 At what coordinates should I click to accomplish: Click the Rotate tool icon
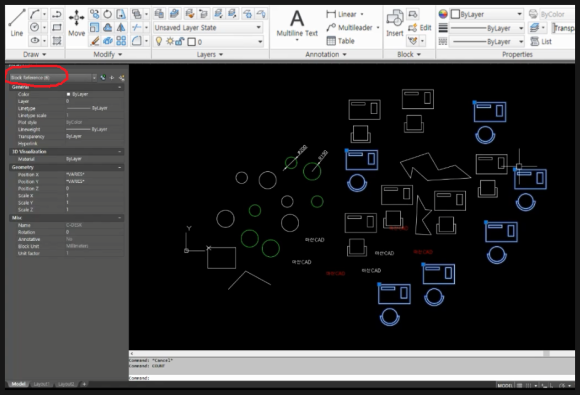108,14
